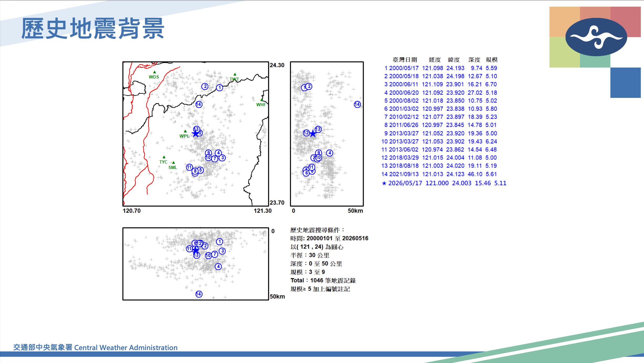This screenshot has width=644, height=363.
Task: Click the 規模：3 至 9 line
Action: coord(308,272)
